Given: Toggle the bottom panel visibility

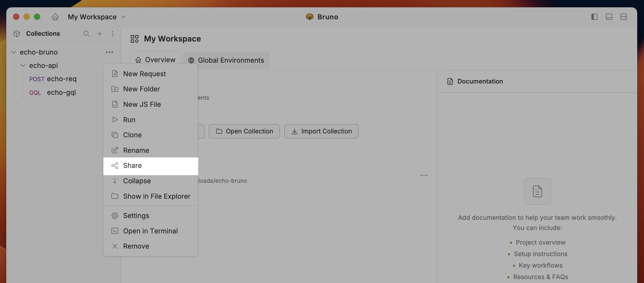Looking at the screenshot, I should tap(609, 17).
